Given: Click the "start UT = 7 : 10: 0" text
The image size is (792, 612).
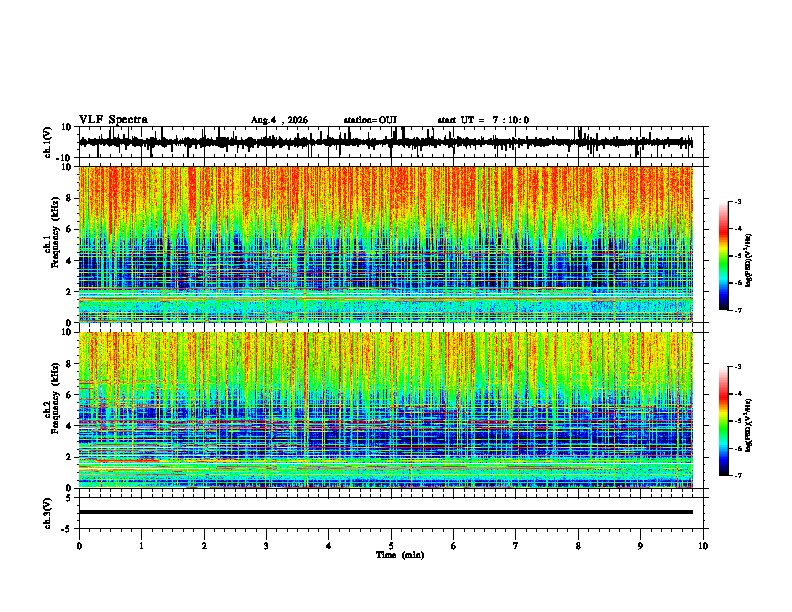Looking at the screenshot, I should [483, 120].
